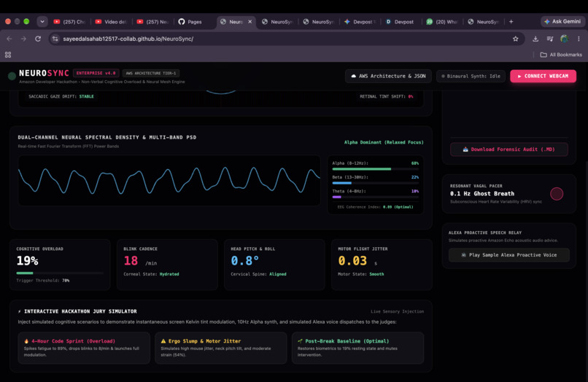Viewport: 588px width, 382px height.
Task: Click Trigger Threshold: 70% text
Action: [x=43, y=281]
